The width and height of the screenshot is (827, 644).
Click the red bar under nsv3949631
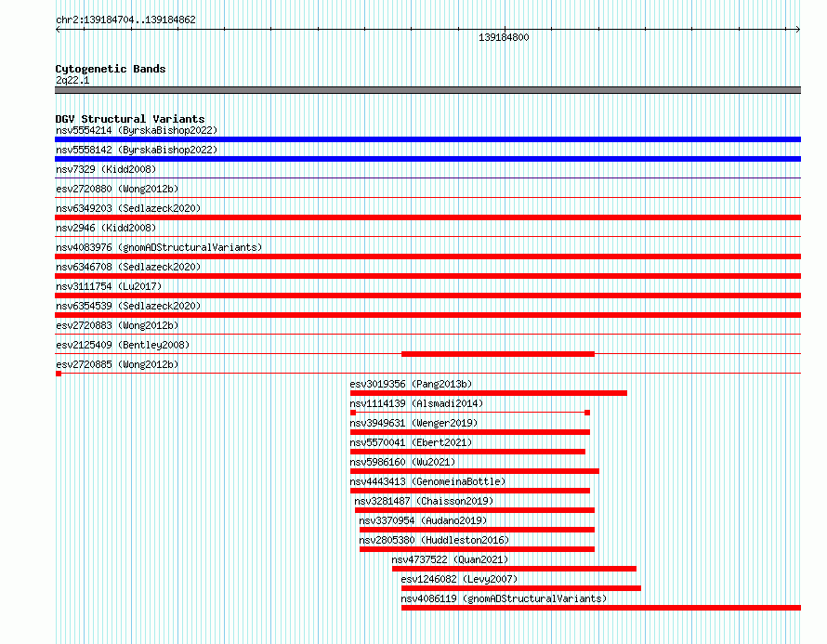tap(470, 432)
